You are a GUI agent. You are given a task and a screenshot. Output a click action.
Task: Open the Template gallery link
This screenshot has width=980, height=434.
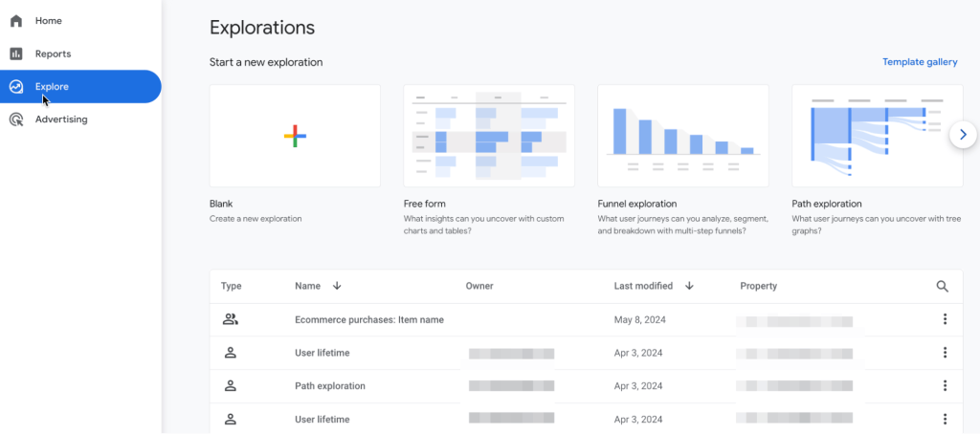pos(919,62)
